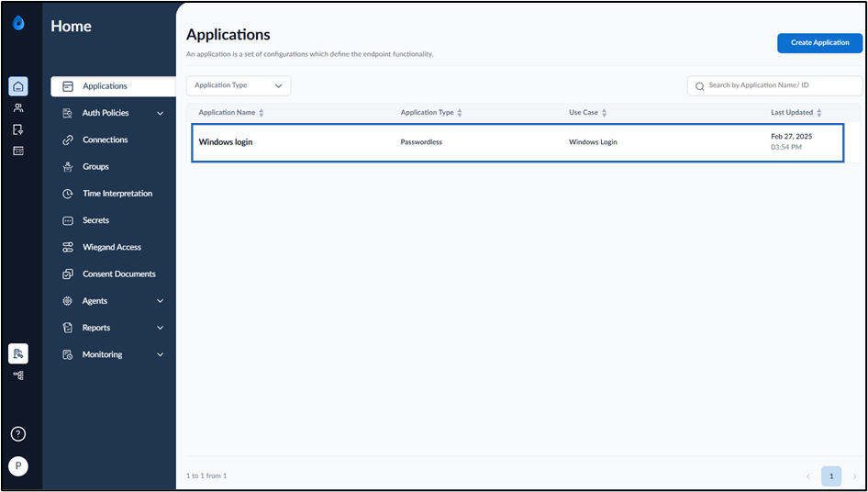The height and width of the screenshot is (492, 868).
Task: Click the Use Case column header
Action: click(584, 113)
